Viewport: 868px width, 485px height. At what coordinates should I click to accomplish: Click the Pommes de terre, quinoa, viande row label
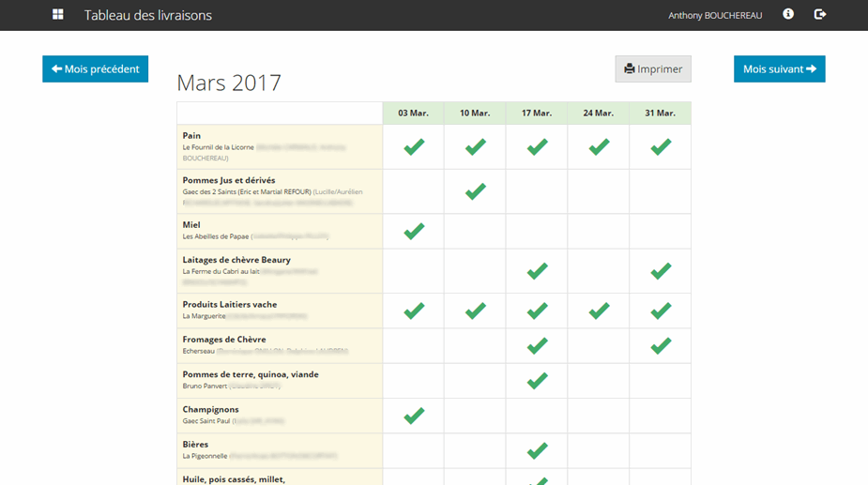coord(251,374)
